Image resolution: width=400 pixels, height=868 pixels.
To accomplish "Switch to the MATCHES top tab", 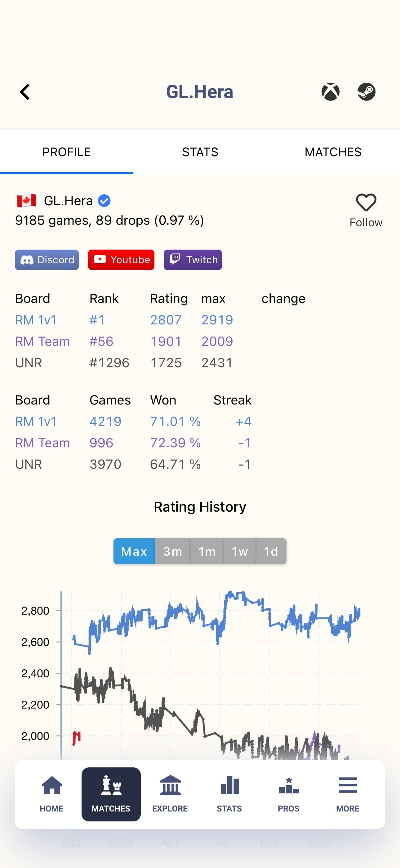I will 333,152.
